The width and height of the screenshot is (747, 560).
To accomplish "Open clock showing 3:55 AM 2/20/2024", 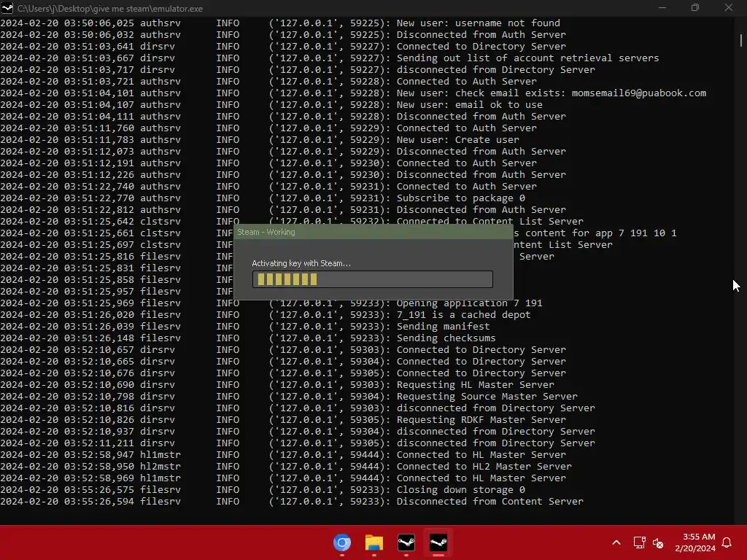I will coord(695,542).
